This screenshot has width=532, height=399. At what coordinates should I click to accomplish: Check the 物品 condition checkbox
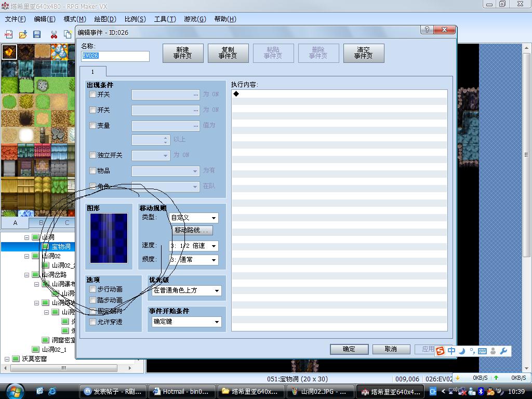coord(92,170)
